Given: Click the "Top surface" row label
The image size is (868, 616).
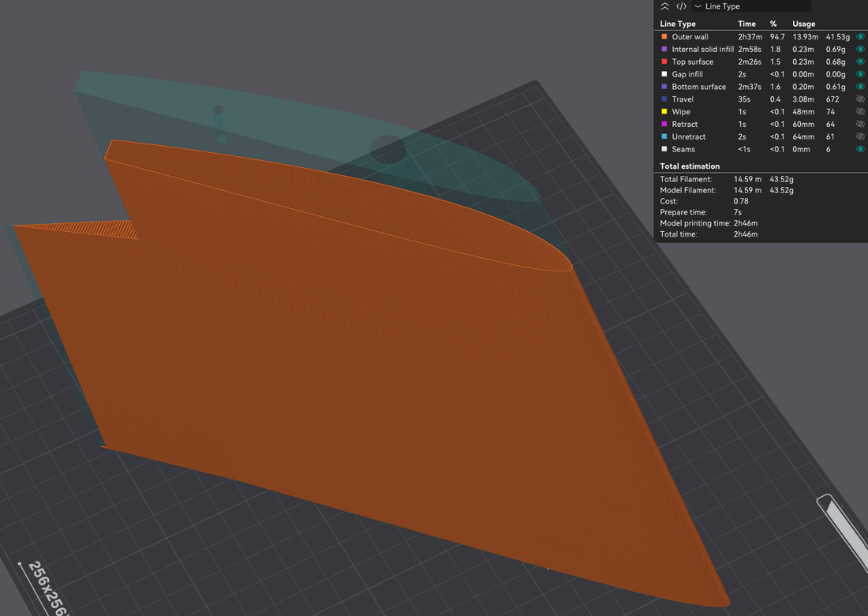Looking at the screenshot, I should pos(693,62).
